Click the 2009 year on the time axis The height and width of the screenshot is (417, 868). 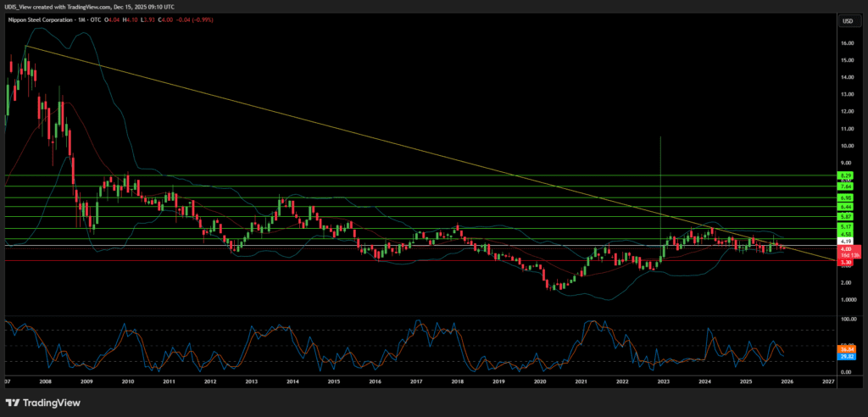click(86, 382)
